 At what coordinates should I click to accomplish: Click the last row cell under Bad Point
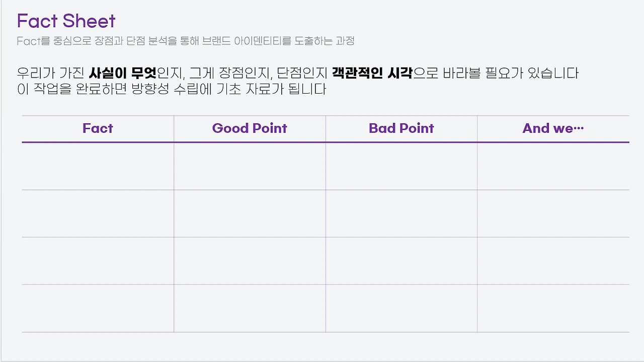click(401, 309)
